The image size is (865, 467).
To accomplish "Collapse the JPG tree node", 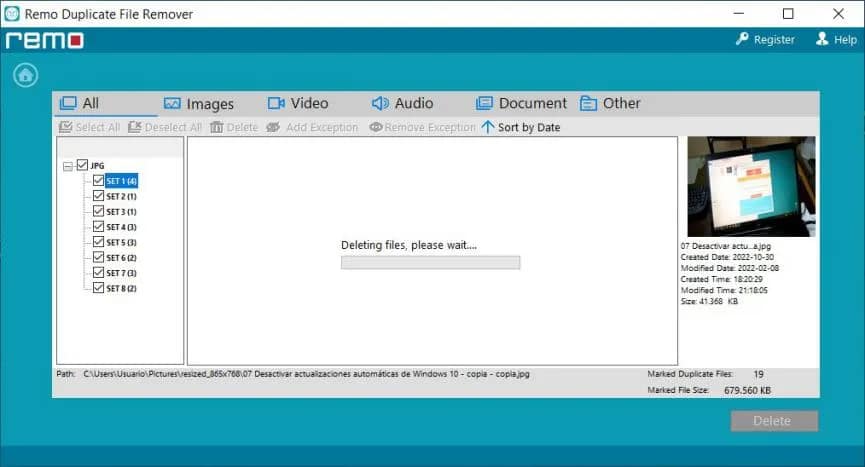I will click(x=68, y=166).
